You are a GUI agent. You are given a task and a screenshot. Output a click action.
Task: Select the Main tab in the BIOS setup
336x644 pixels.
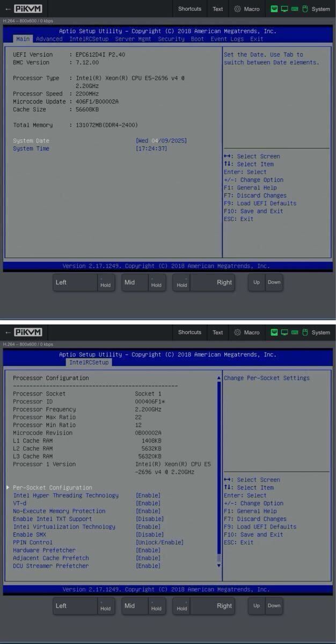(x=23, y=39)
